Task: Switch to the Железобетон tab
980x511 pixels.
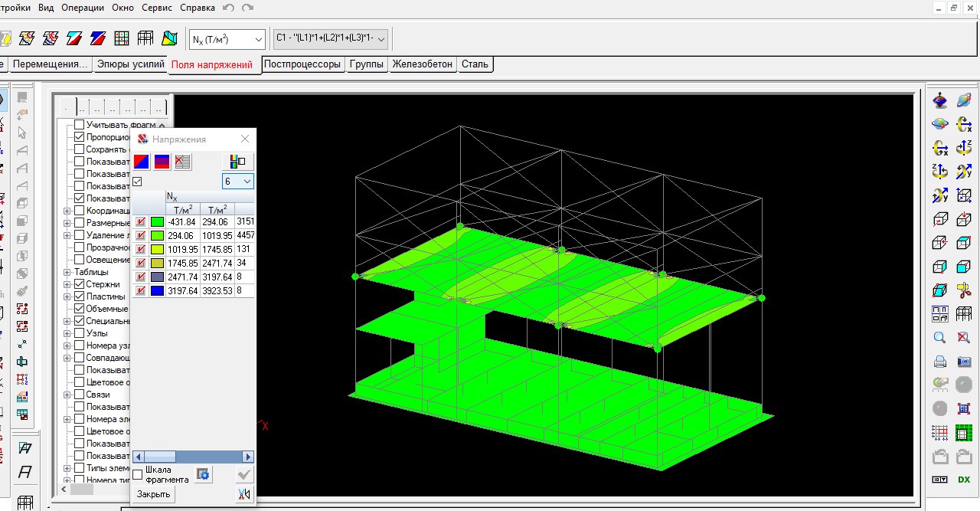Action: point(422,64)
